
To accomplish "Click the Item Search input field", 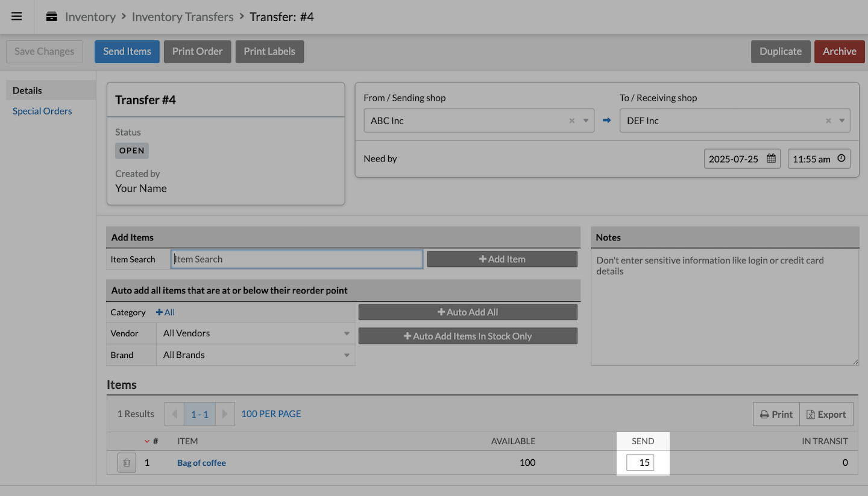I will point(297,259).
